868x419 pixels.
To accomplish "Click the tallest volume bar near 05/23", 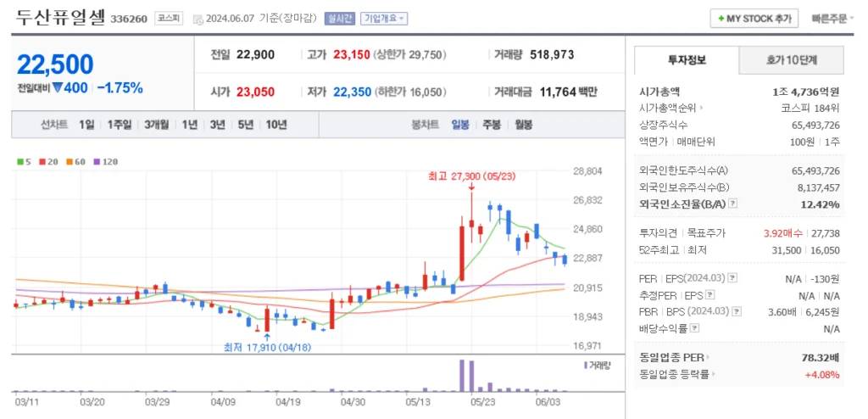I will pyautogui.click(x=462, y=376).
